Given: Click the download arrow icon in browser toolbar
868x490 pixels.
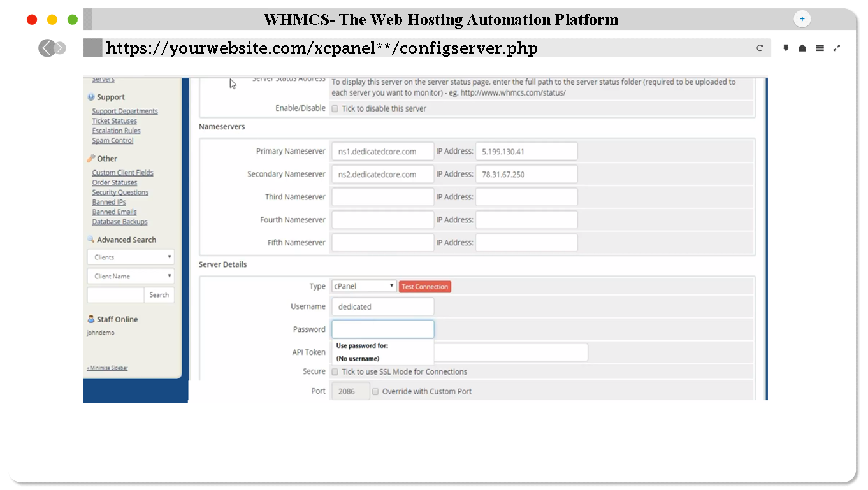Looking at the screenshot, I should pos(786,48).
